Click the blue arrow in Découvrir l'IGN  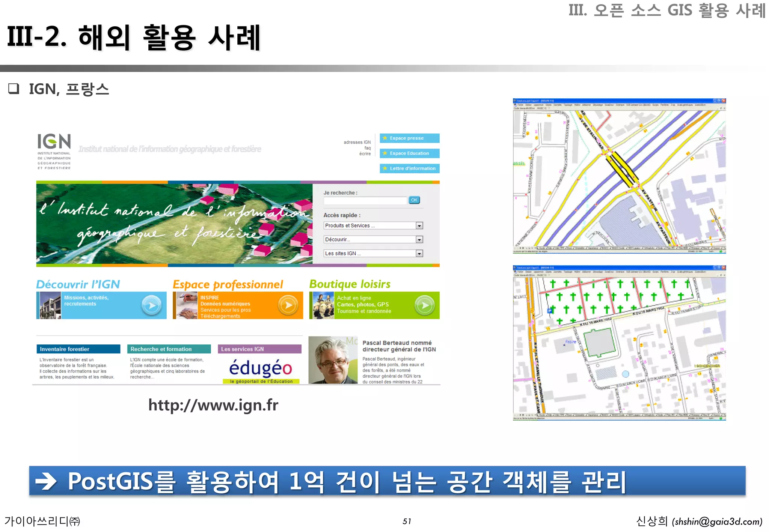152,305
